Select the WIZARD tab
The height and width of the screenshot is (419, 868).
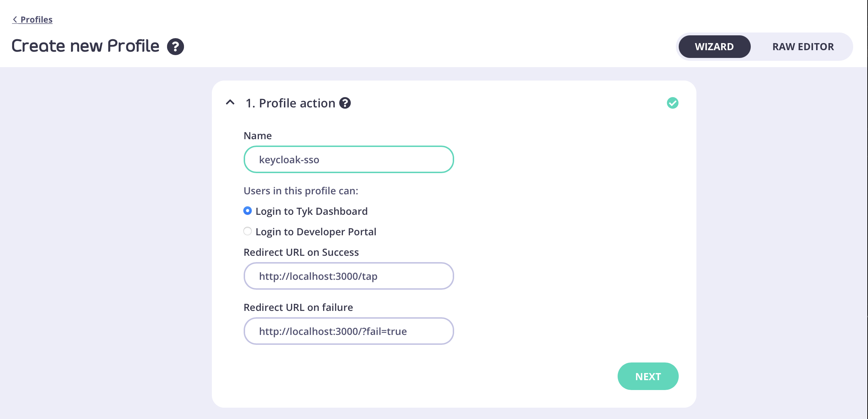point(714,46)
